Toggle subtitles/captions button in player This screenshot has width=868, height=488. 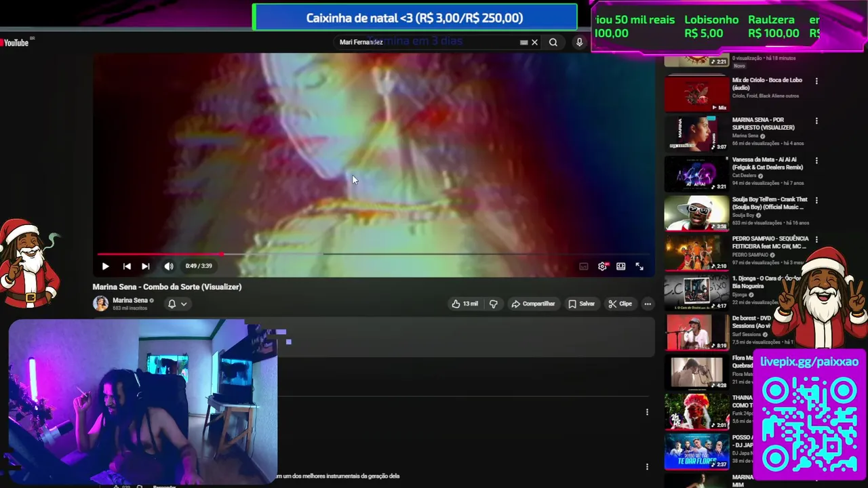pyautogui.click(x=583, y=266)
